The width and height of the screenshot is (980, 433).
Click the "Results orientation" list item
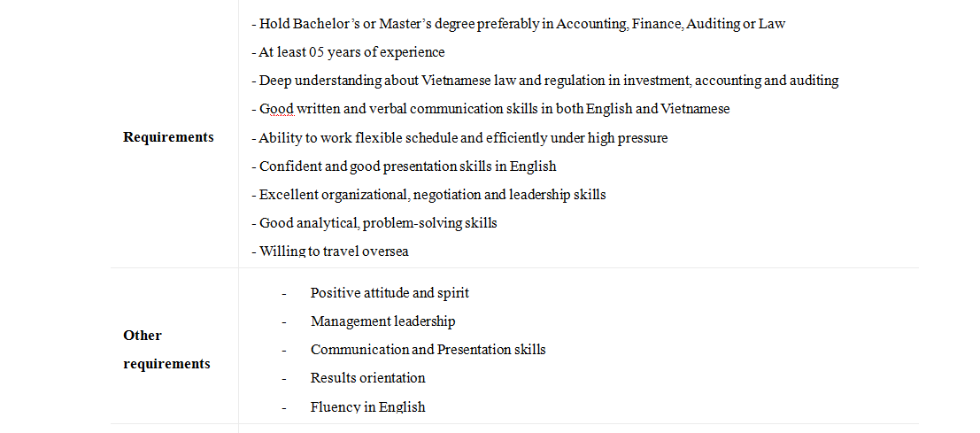[x=367, y=378]
